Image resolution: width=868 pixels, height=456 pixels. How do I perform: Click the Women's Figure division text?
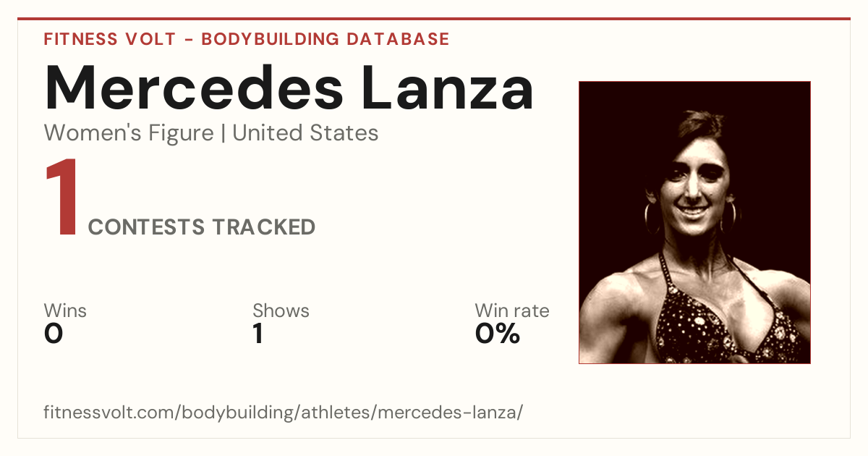pyautogui.click(x=129, y=133)
